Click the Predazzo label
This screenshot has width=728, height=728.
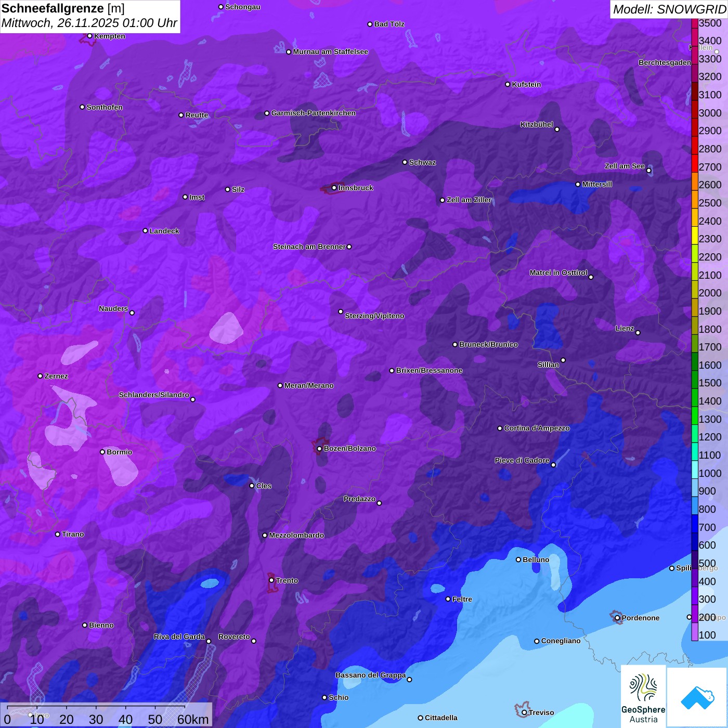coord(359,499)
